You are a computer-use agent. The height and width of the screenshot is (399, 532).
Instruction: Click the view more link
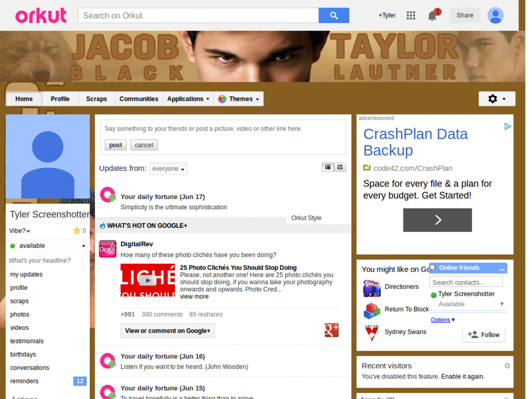(x=194, y=297)
